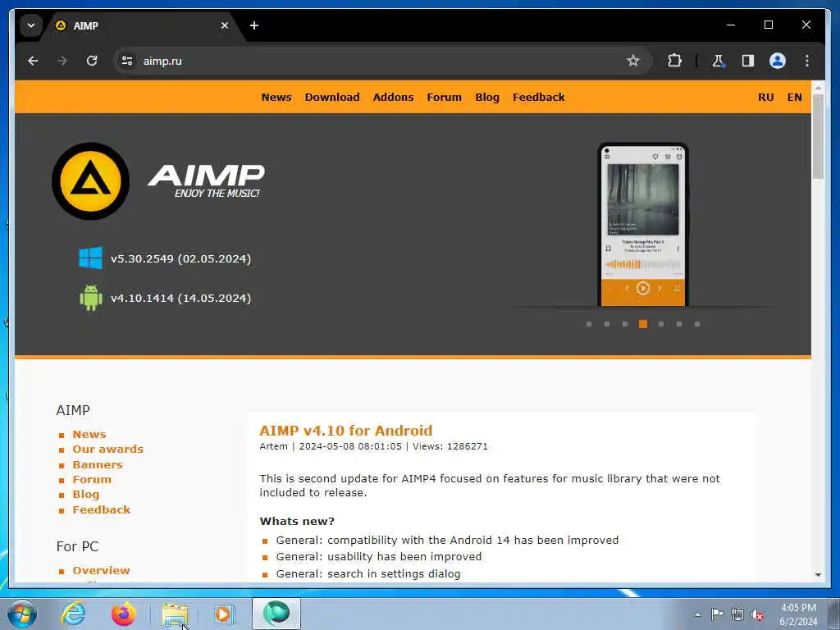
Task: Open the Our awards sidebar link
Action: [107, 450]
